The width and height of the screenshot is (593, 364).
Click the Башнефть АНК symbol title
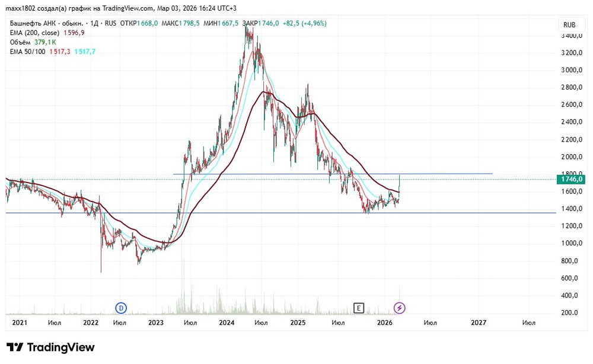[46, 24]
